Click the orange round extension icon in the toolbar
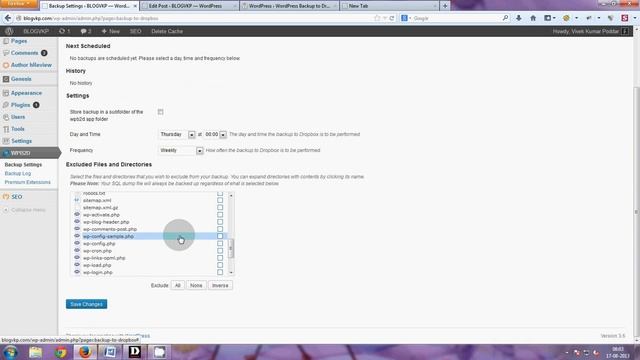The image size is (640, 360). [566, 18]
